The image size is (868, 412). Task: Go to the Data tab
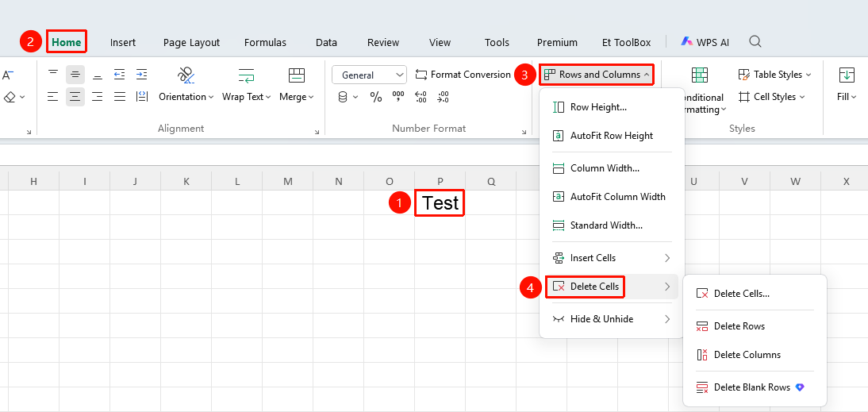[327, 43]
